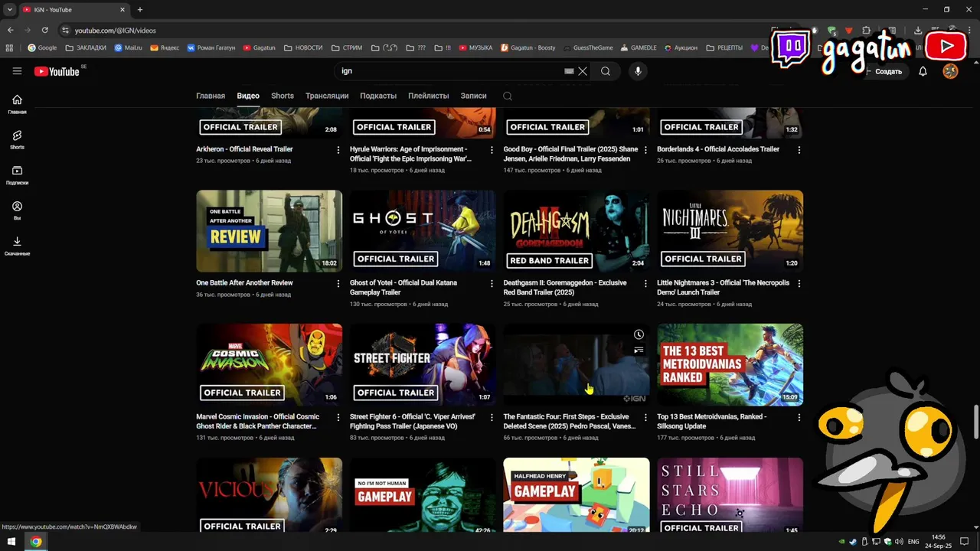This screenshot has width=980, height=551.
Task: Go back in Chrome
Action: [x=11, y=30]
